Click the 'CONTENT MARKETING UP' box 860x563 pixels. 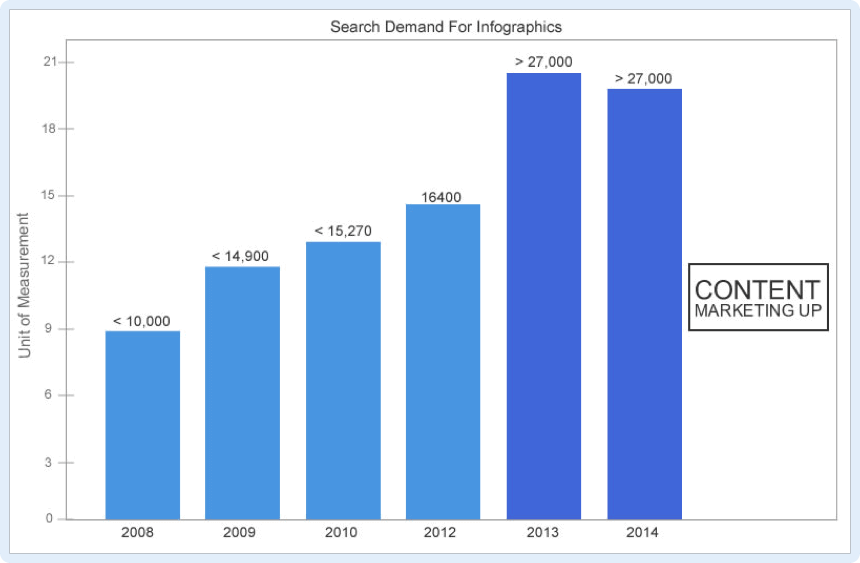pos(758,297)
